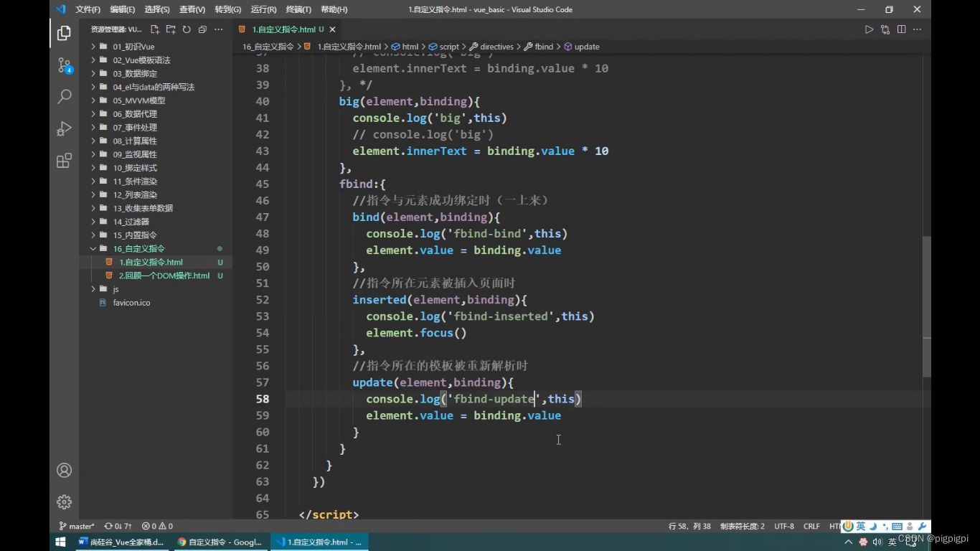Viewport: 980px width, 551px height.
Task: Open the 终端(T) menu
Action: point(298,9)
